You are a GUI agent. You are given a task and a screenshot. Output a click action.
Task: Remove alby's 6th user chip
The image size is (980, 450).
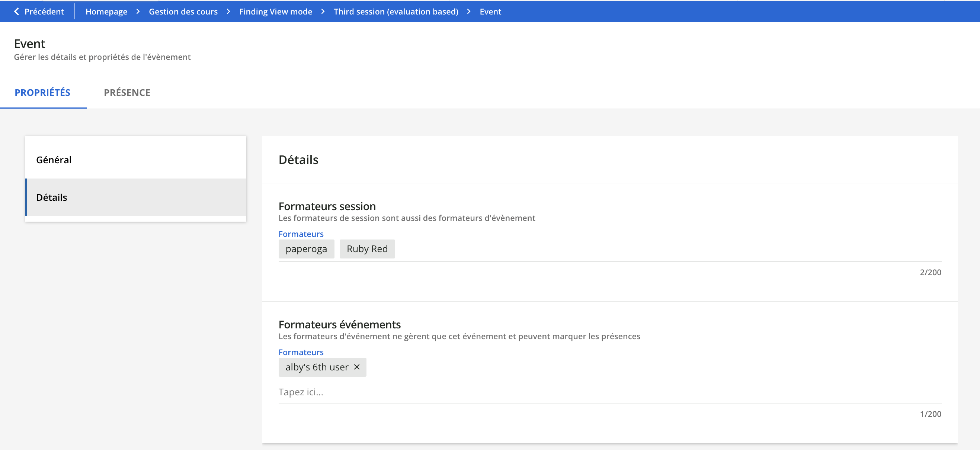point(356,367)
